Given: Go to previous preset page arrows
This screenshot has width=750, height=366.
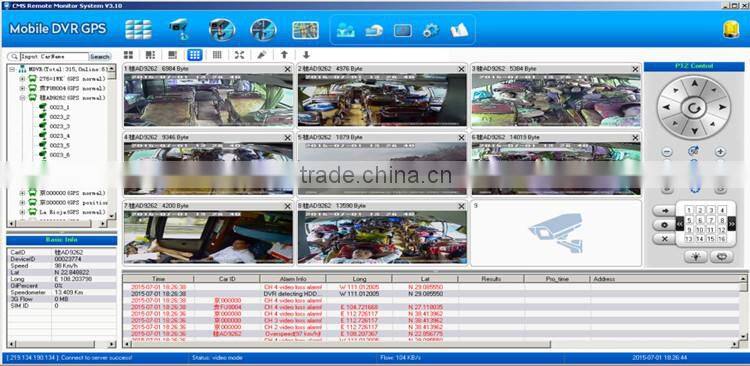Looking at the screenshot, I should pos(680,224).
